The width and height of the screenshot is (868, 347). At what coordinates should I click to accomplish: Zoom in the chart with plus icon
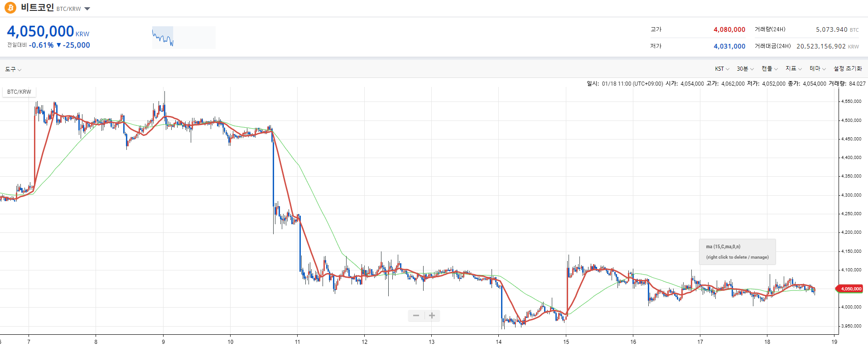click(x=432, y=315)
